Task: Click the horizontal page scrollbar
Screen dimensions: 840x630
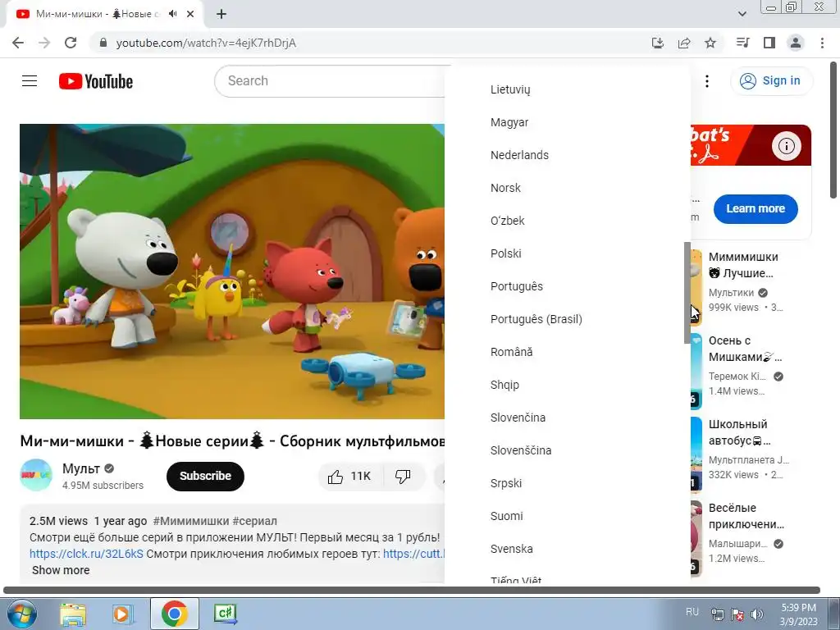Action: point(412,590)
